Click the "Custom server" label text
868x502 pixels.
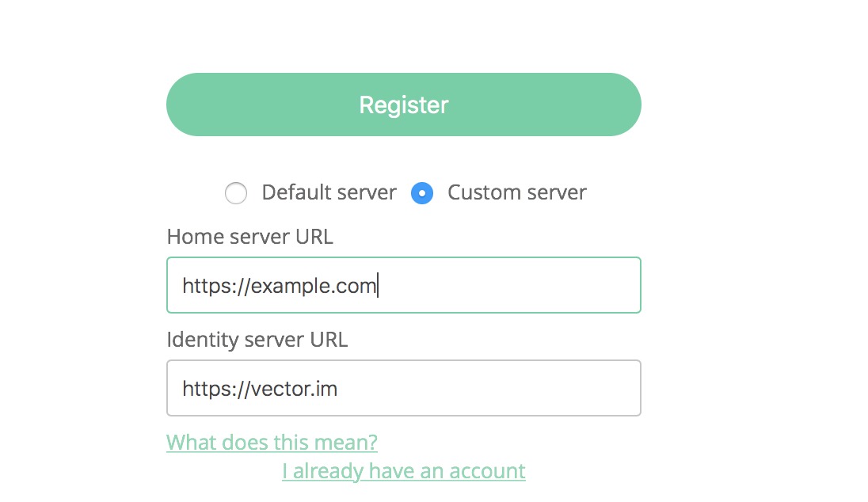[x=516, y=192]
